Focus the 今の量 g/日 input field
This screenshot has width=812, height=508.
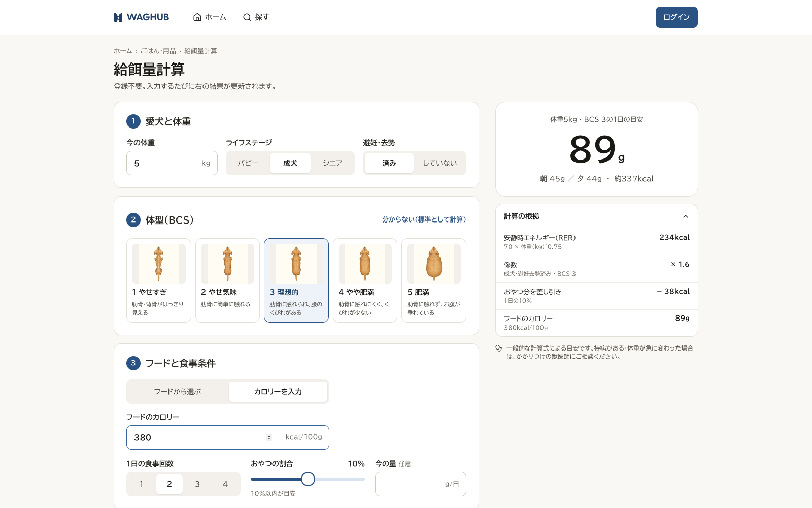click(x=421, y=484)
